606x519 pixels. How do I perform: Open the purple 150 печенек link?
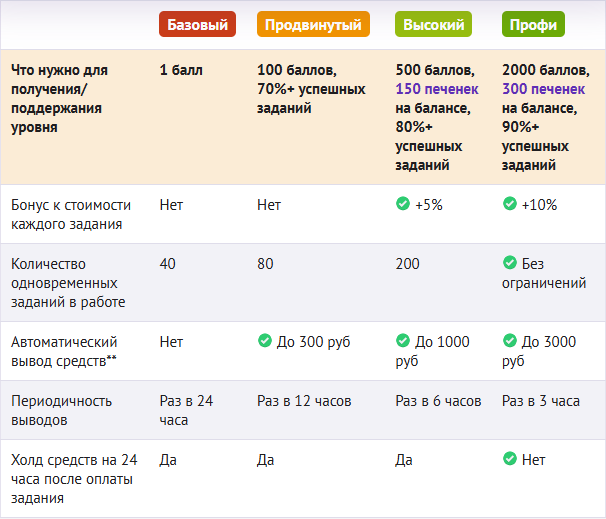(x=436, y=89)
